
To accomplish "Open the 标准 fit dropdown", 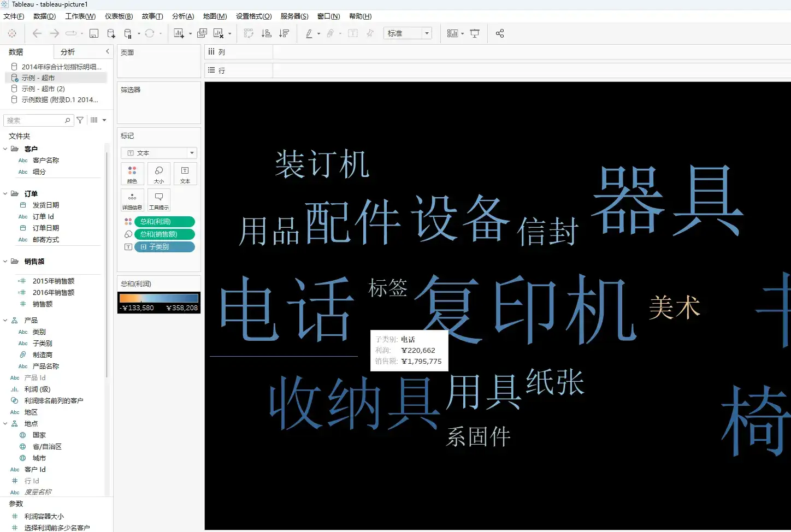I will tap(408, 33).
